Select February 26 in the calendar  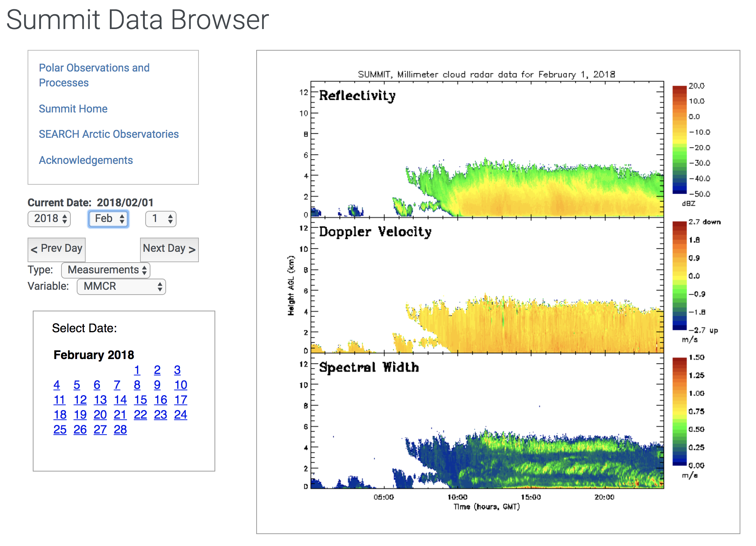click(80, 429)
